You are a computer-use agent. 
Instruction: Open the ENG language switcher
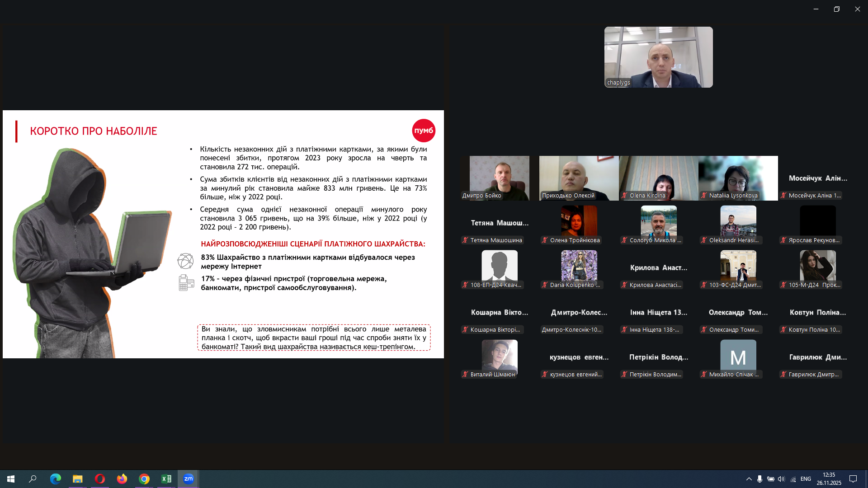[x=806, y=479]
